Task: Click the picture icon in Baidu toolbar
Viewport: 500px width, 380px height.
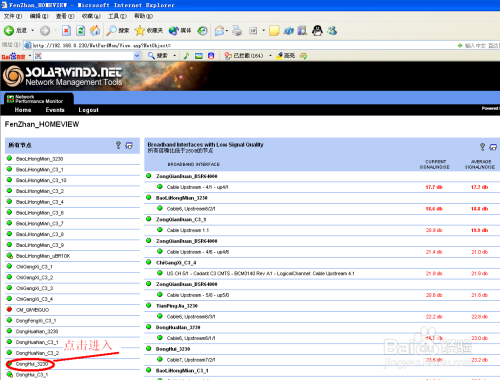Action: coord(199,56)
